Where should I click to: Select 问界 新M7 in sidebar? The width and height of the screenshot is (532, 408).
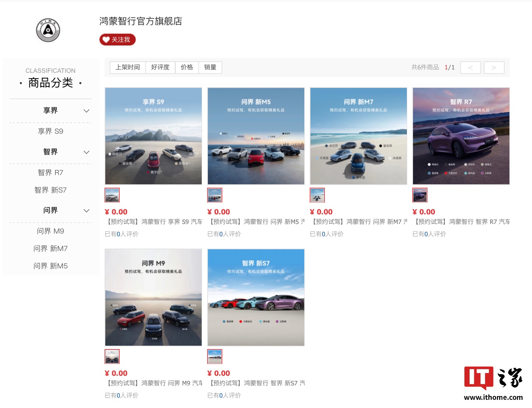(x=51, y=248)
